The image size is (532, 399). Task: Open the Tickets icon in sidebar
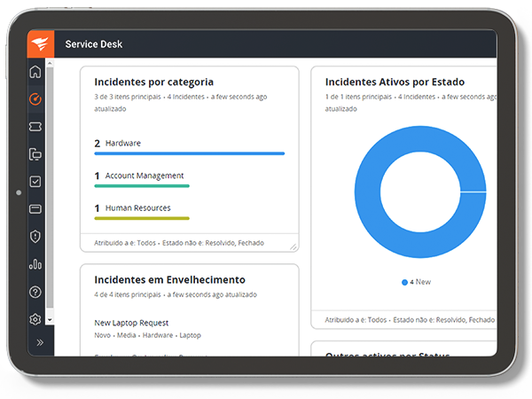point(35,127)
